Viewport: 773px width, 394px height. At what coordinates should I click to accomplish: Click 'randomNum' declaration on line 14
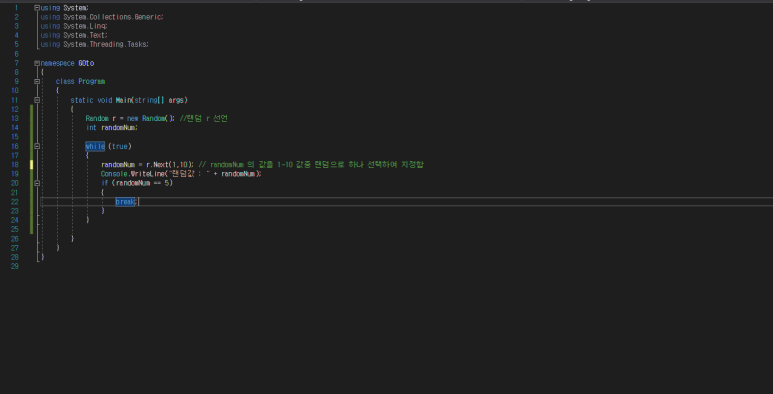118,128
